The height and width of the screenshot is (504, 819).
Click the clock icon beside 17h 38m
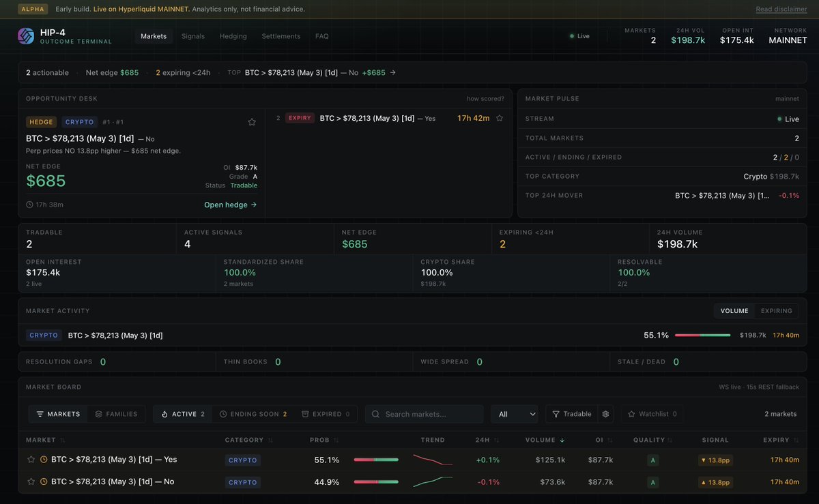[x=29, y=205]
